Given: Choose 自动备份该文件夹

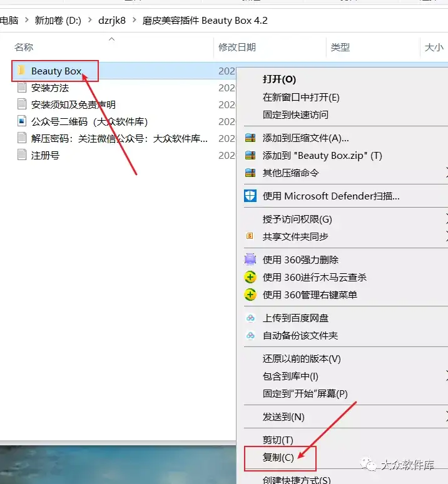Looking at the screenshot, I should [x=300, y=335].
